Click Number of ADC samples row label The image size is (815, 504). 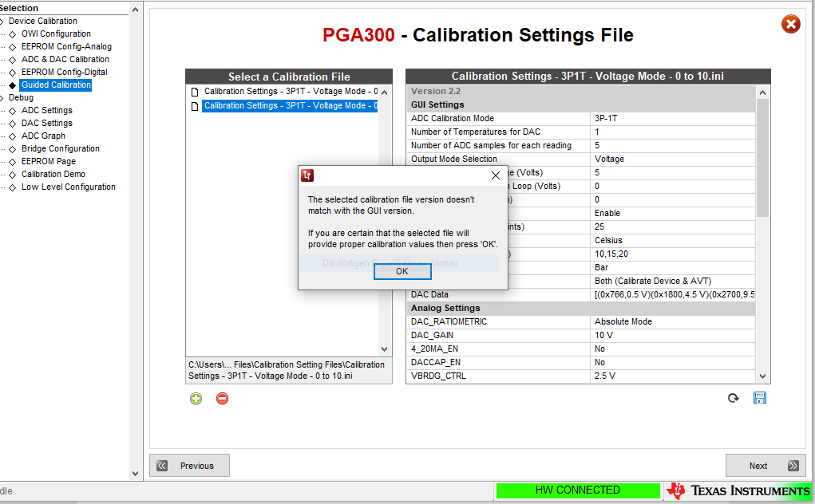click(x=491, y=145)
